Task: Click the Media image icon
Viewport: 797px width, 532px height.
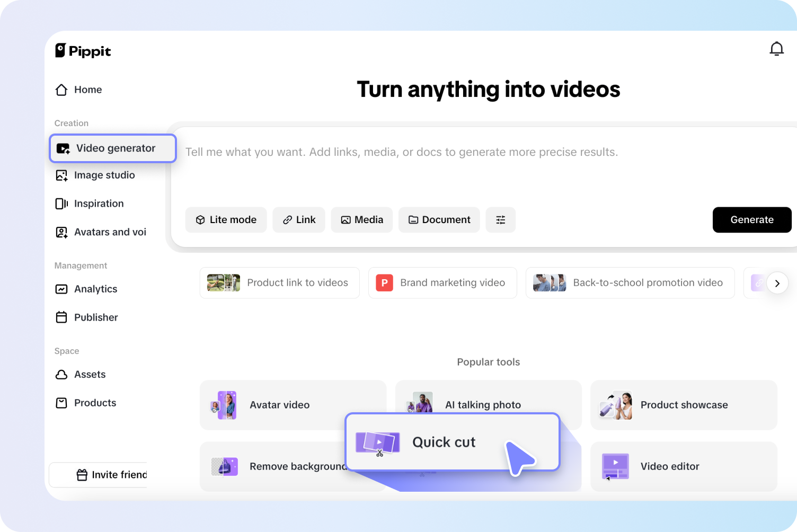Action: click(x=346, y=220)
